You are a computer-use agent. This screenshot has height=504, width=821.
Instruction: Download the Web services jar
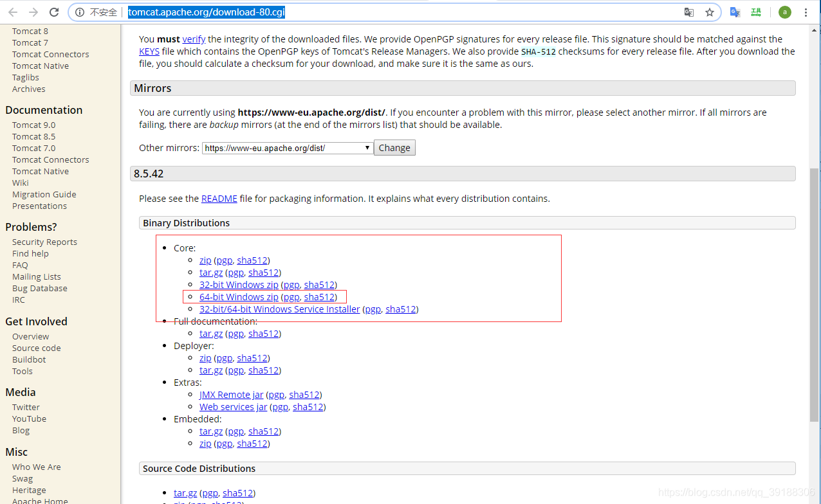pos(234,407)
